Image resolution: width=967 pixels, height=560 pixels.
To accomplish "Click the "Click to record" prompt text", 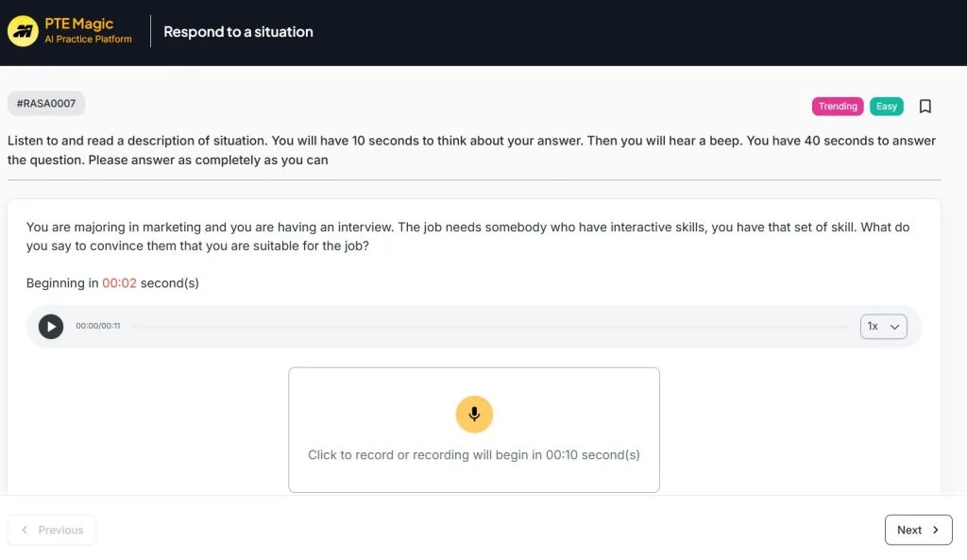I will pos(473,454).
